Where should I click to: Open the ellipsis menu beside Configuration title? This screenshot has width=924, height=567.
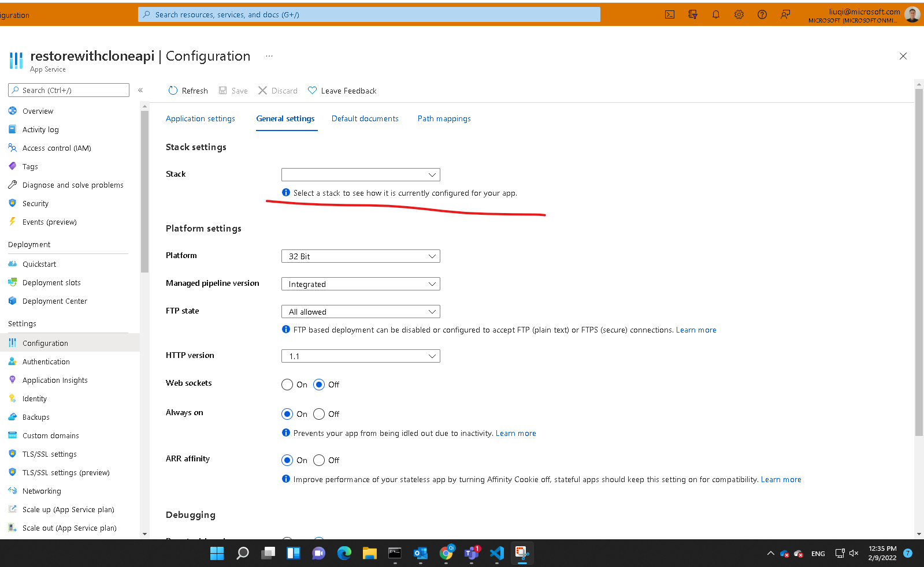[269, 56]
